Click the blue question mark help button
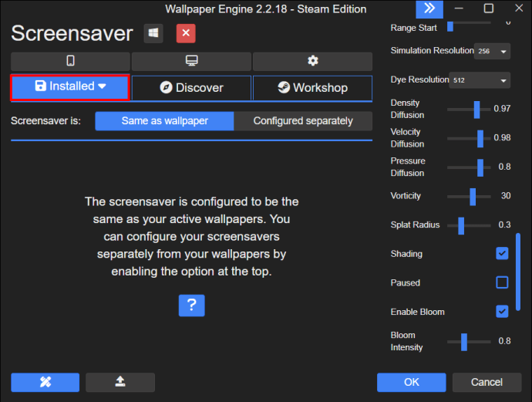Screen dimensions: 532x402 [x=192, y=306]
